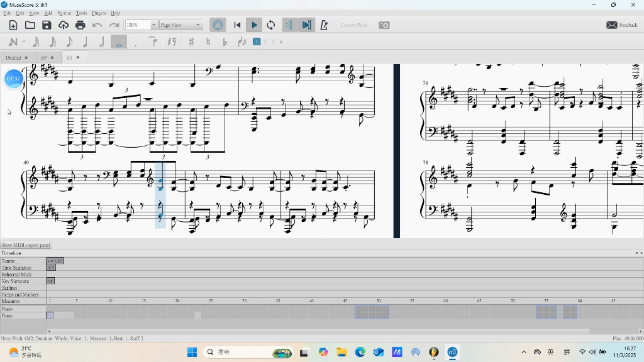Close the ih1 score tab

tap(78, 57)
